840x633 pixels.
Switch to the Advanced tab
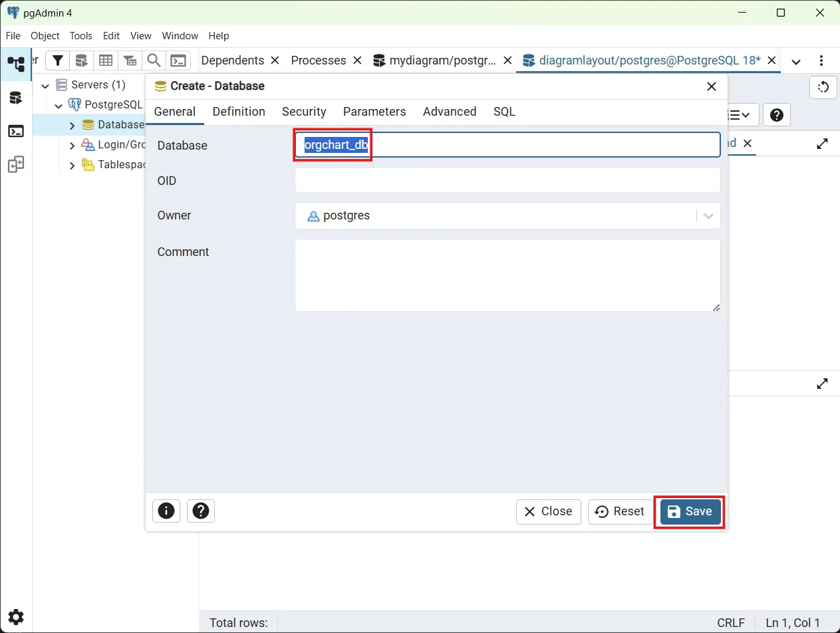[x=450, y=112]
